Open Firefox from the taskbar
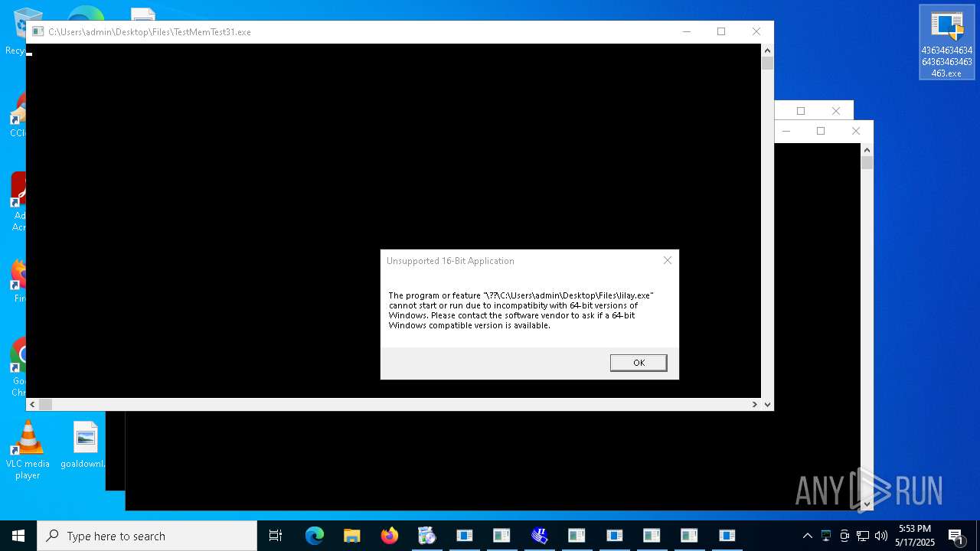 pos(390,536)
